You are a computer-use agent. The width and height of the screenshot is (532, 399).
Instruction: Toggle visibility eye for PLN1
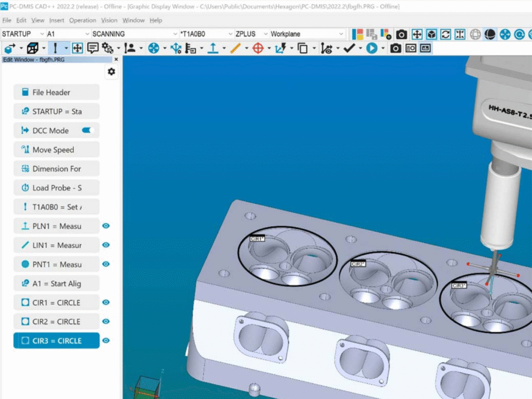(106, 226)
